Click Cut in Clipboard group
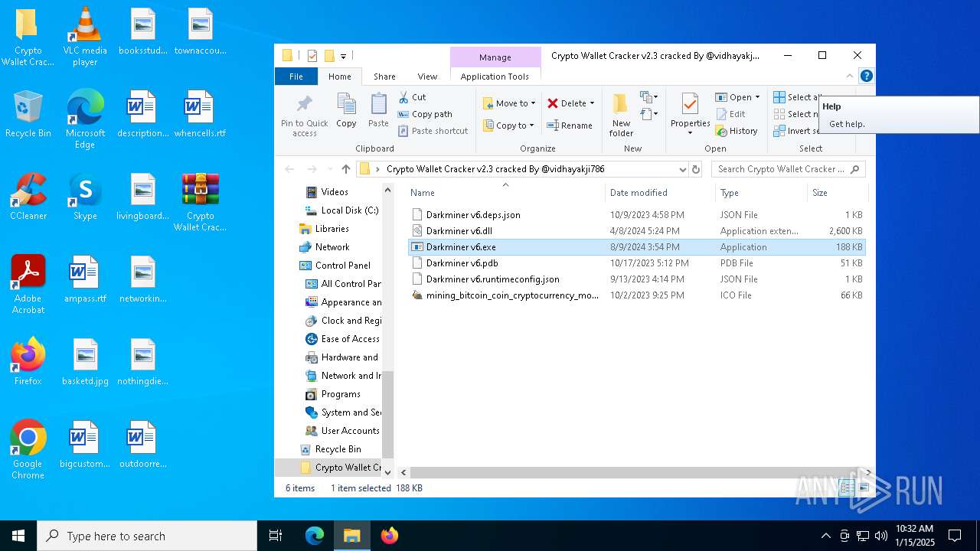Screen dimensions: 980x551 coord(413,97)
